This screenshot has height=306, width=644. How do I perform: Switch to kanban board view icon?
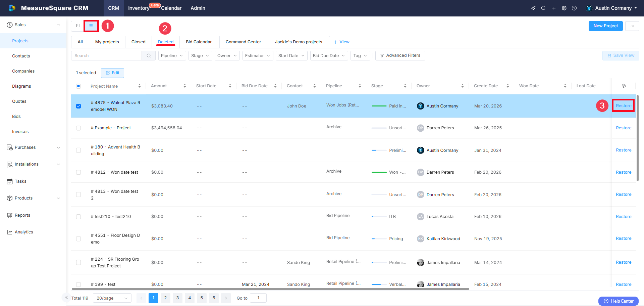pyautogui.click(x=78, y=26)
